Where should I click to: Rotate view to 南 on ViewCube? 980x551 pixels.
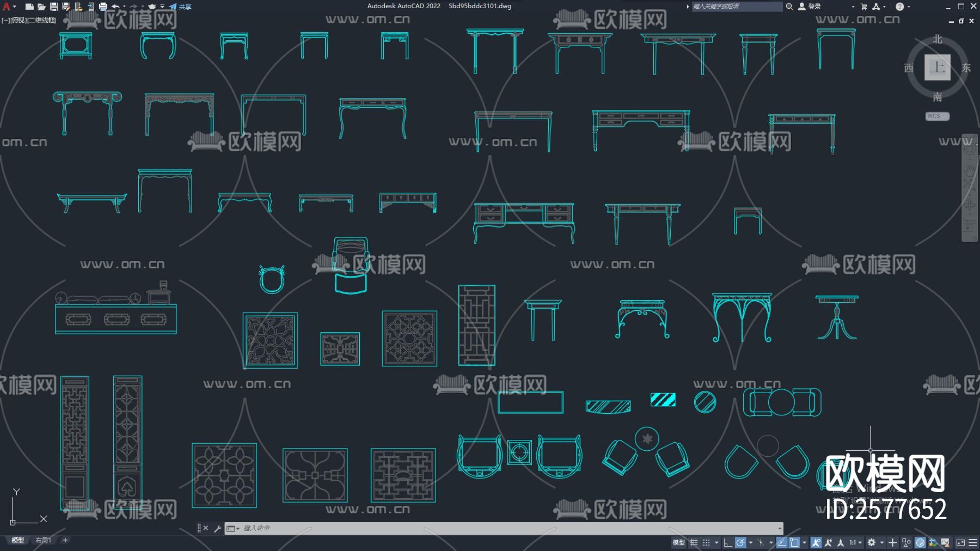[x=937, y=97]
